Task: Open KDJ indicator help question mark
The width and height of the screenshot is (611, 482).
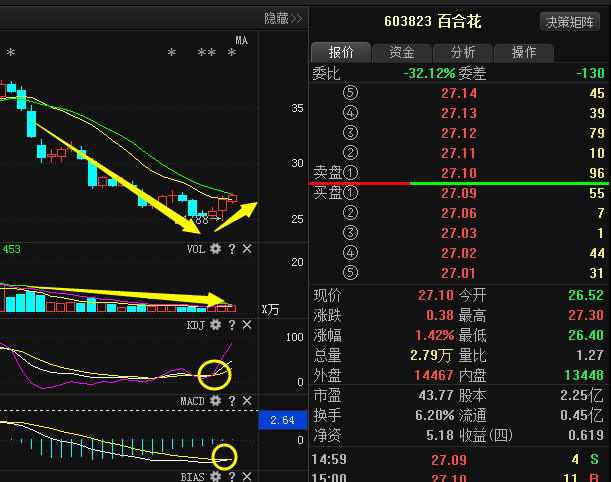Action: click(232, 325)
